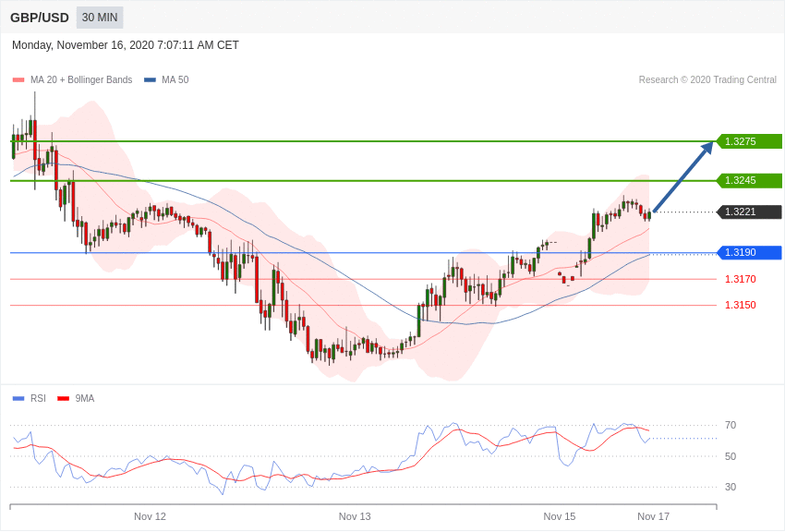This screenshot has width=785, height=532.
Task: Select the 30 MIN timeframe badge
Action: 100,18
